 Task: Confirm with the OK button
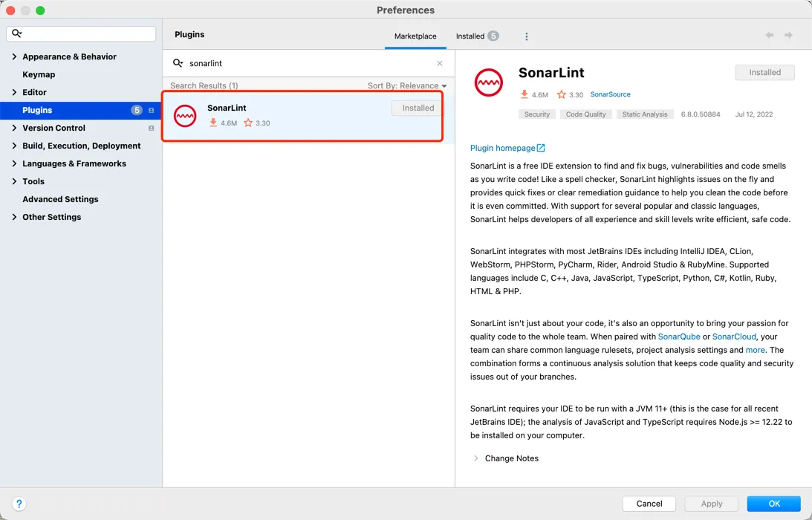tap(774, 504)
